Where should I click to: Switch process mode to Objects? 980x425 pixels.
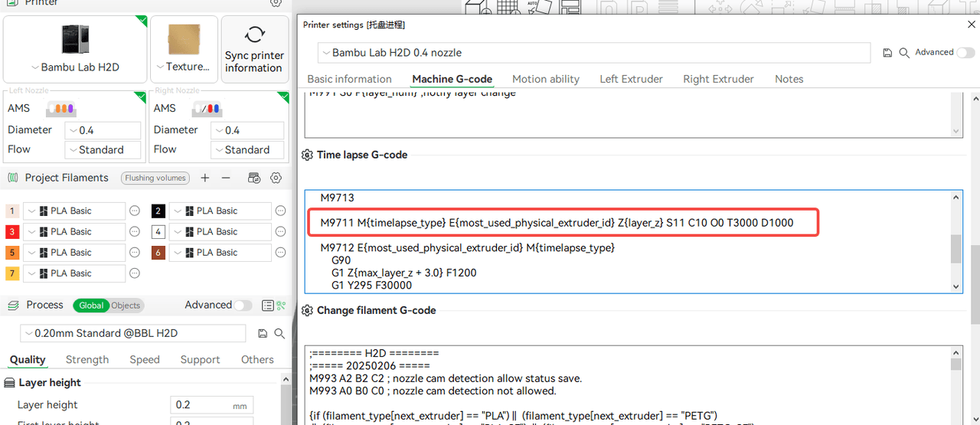126,306
